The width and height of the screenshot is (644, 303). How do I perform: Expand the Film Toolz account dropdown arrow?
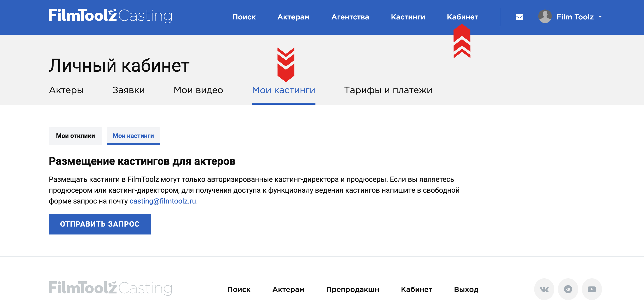pos(600,17)
